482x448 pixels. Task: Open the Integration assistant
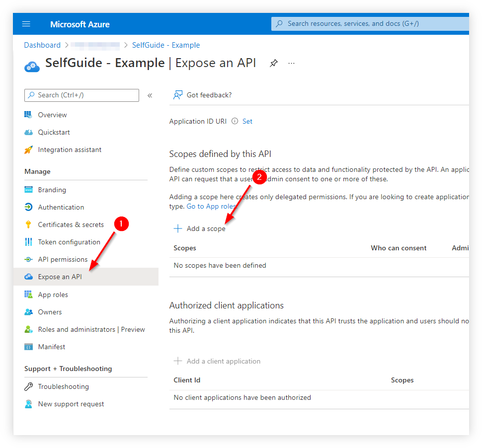70,149
